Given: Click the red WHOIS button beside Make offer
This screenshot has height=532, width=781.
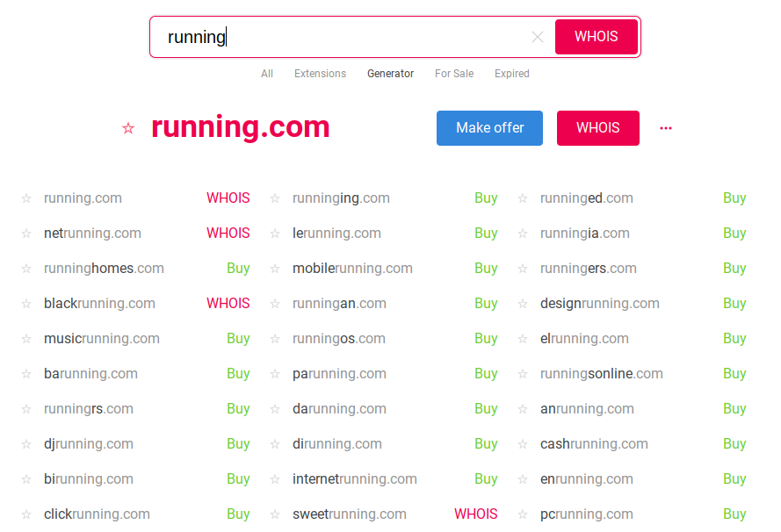Looking at the screenshot, I should coord(597,128).
